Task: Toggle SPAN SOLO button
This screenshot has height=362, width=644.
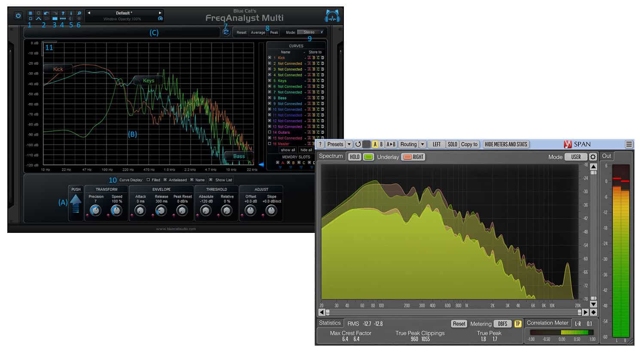Action: click(x=453, y=144)
